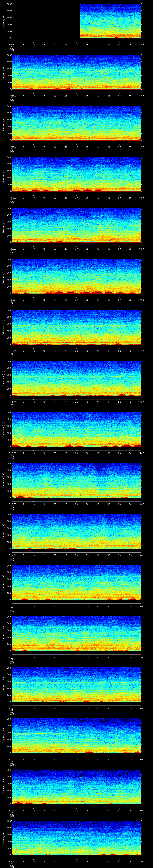Click the 1000 Hz tick on the top spectrogram
The width and height of the screenshot is (153, 868).
click(8, 4)
